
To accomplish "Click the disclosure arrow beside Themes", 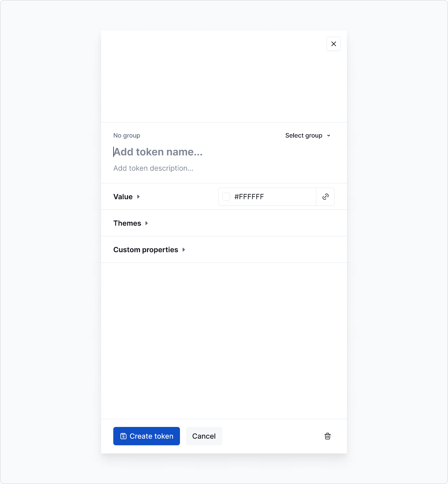I will coord(146,223).
